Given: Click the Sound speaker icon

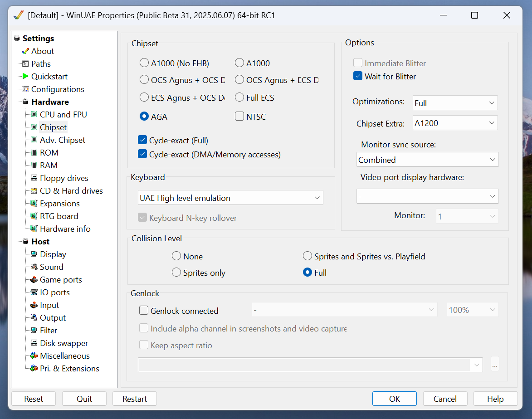Looking at the screenshot, I should pyautogui.click(x=34, y=267).
